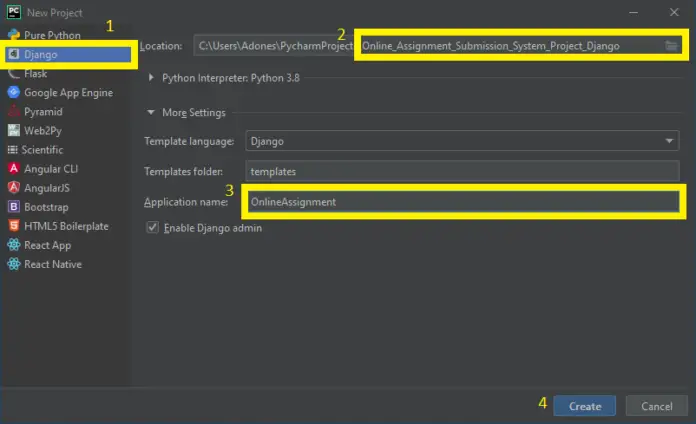Pick the React Native icon
The width and height of the screenshot is (696, 424).
14,264
